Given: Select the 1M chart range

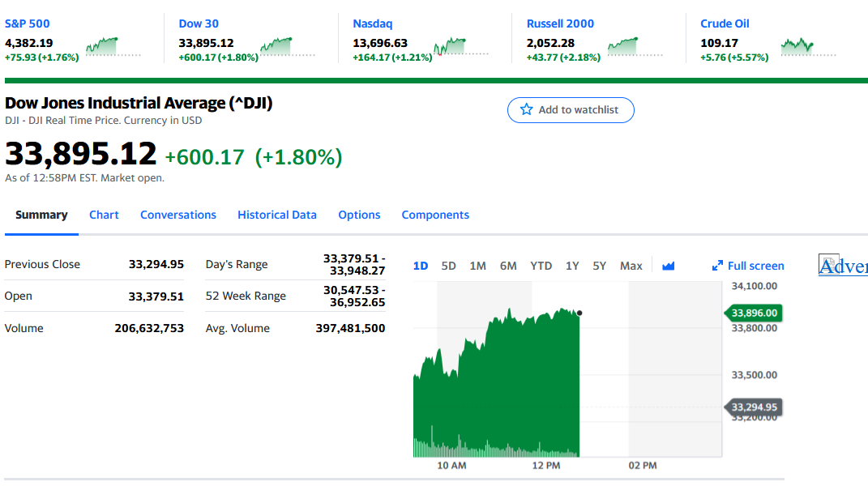Looking at the screenshot, I should tap(477, 266).
